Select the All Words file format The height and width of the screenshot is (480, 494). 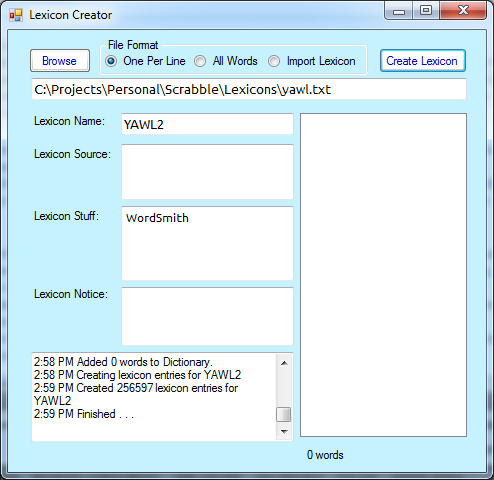pyautogui.click(x=200, y=61)
